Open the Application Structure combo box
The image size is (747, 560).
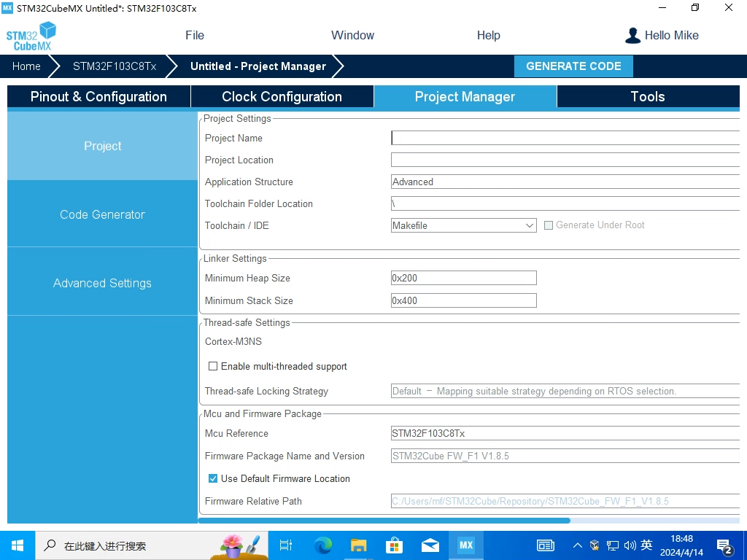[x=565, y=182]
